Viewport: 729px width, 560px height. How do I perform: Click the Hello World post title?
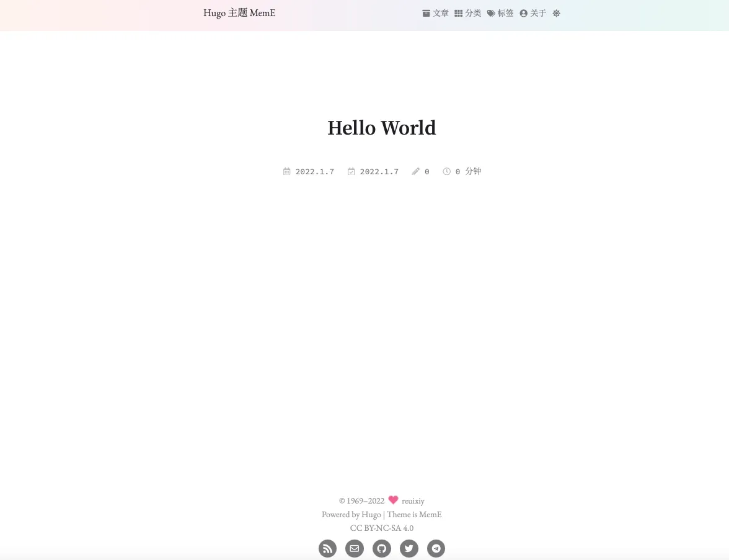(x=382, y=128)
